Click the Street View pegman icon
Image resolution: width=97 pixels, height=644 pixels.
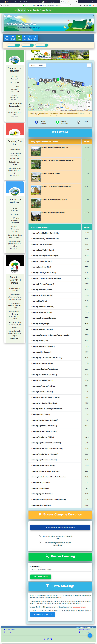tap(89, 96)
